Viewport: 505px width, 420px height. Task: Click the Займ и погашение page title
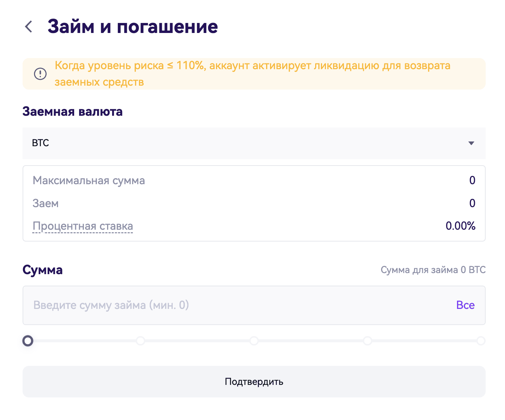click(x=133, y=27)
